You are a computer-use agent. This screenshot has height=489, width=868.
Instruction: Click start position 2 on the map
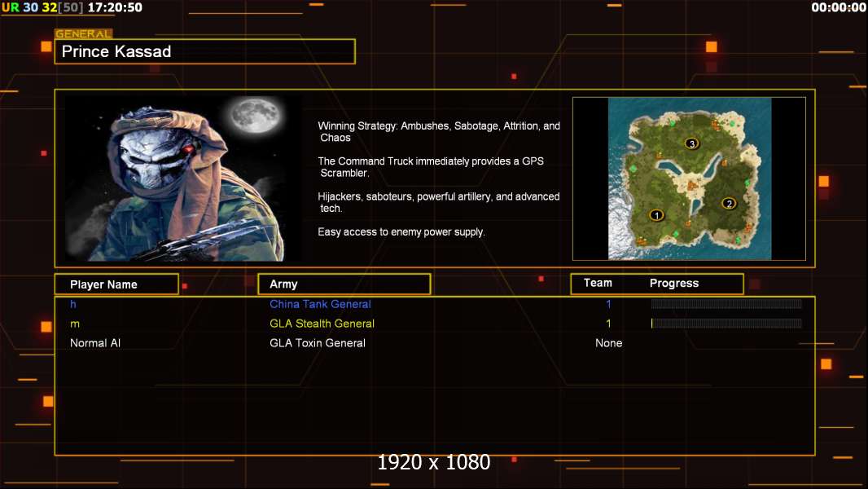point(729,203)
